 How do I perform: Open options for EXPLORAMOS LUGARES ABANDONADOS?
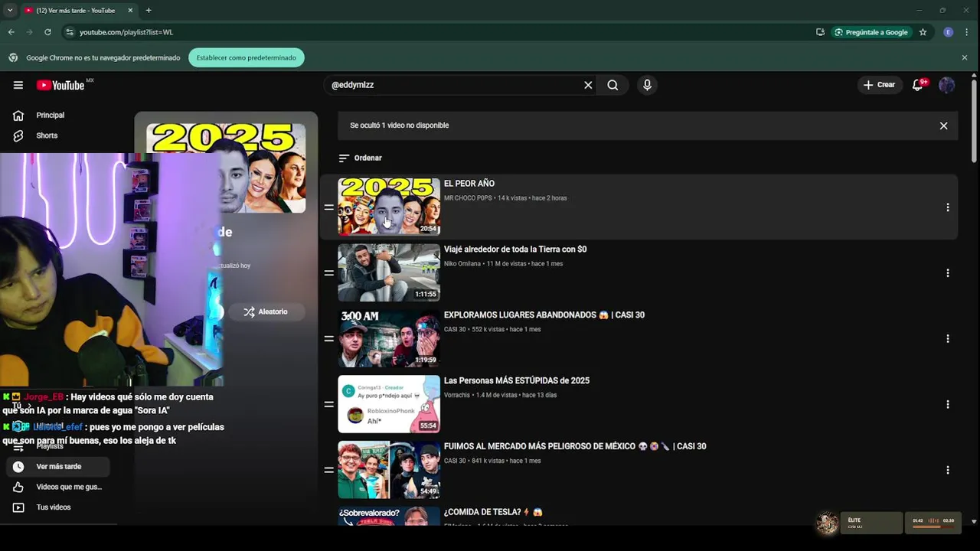coord(947,339)
